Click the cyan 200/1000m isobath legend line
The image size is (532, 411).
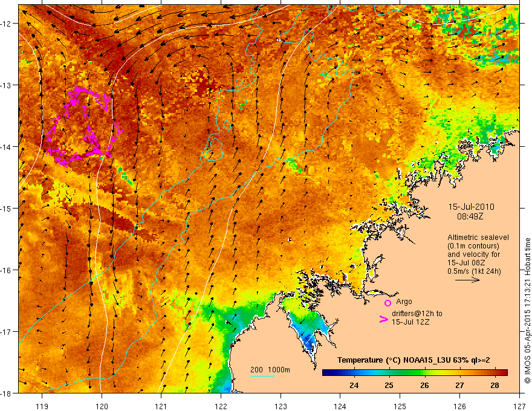pos(262,376)
